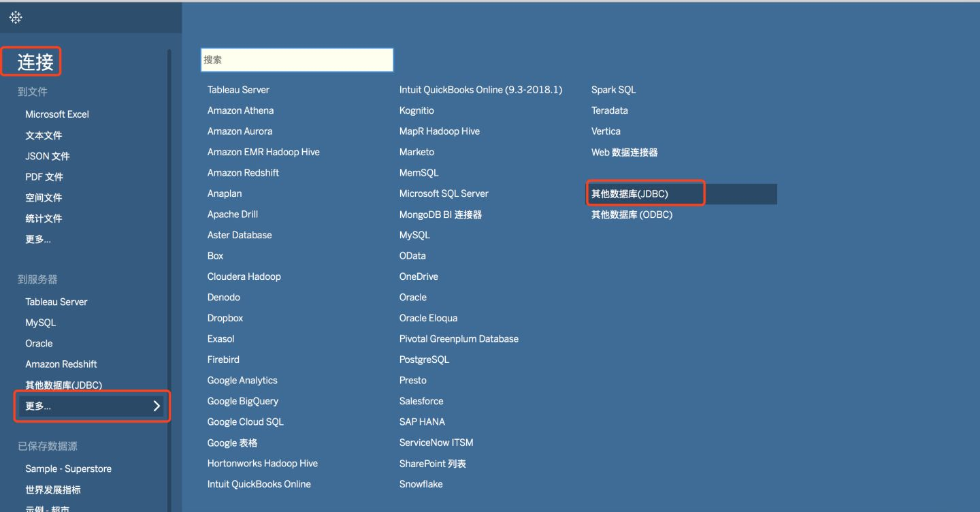The height and width of the screenshot is (512, 980).
Task: Choose Cloudera Hadoop connector
Action: coord(244,276)
